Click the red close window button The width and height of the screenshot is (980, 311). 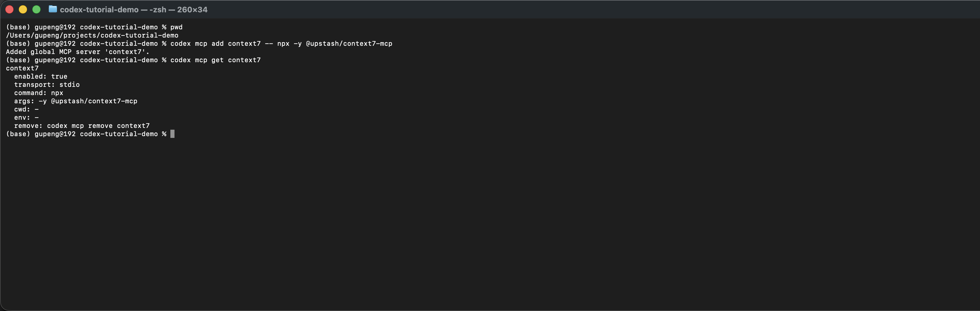pos(9,9)
